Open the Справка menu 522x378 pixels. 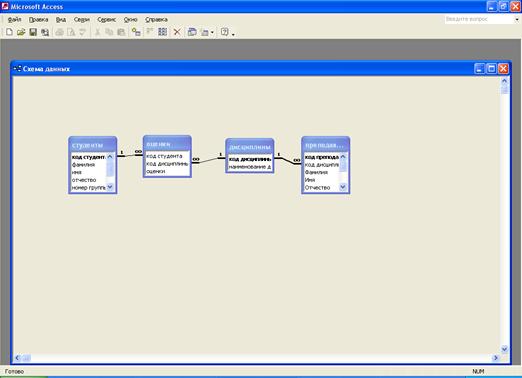[x=156, y=20]
